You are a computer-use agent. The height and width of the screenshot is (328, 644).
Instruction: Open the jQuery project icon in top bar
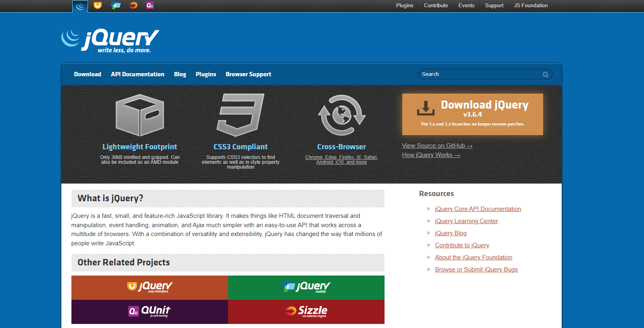tap(80, 6)
